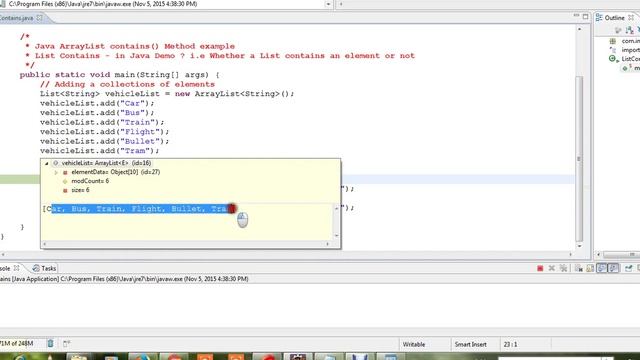
Task: Click the Java ArrayList contains() Method comment line
Action: pyautogui.click(x=130, y=46)
